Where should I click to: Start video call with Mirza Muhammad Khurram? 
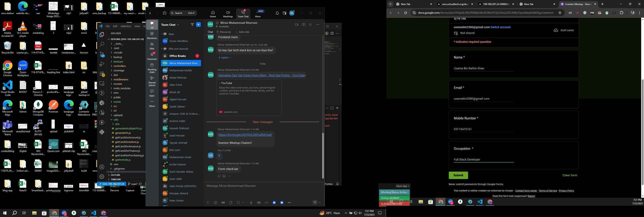[296, 25]
